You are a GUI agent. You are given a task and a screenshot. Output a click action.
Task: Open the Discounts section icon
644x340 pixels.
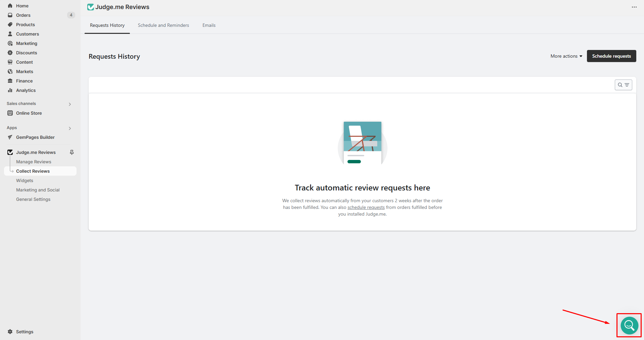[10, 53]
